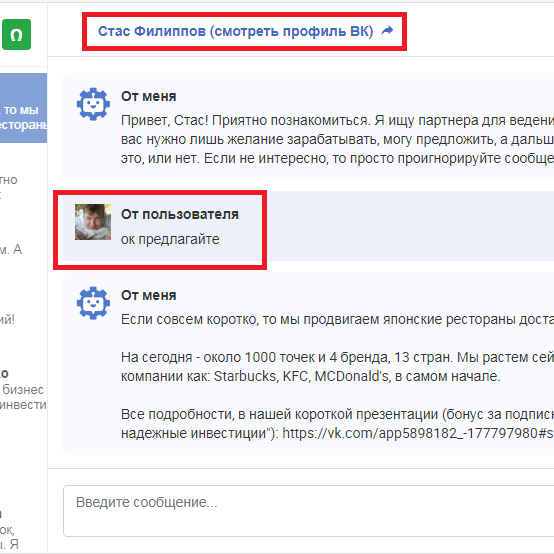Click the text 'ок предлагайте'

(x=170, y=239)
